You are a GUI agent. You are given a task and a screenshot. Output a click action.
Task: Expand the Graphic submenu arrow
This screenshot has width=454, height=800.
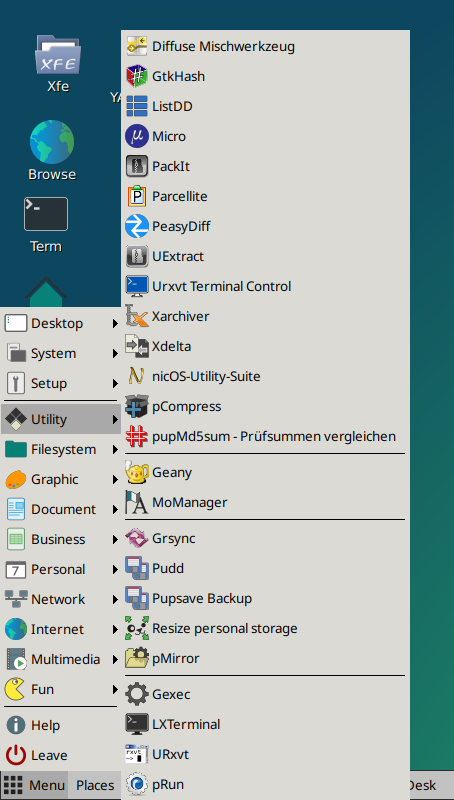click(115, 480)
